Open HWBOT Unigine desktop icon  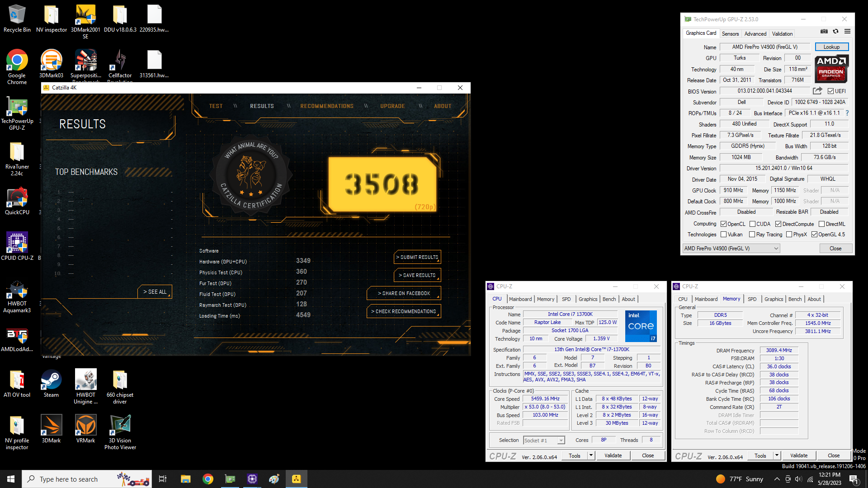[x=85, y=386]
